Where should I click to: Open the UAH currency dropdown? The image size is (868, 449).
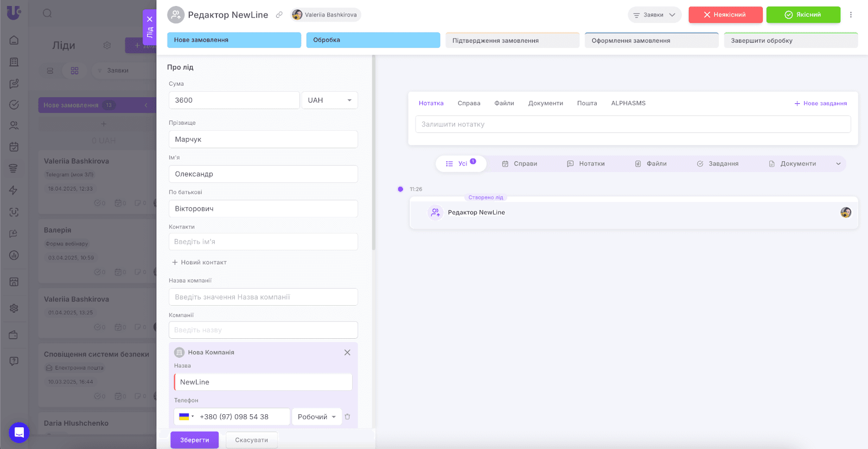329,100
